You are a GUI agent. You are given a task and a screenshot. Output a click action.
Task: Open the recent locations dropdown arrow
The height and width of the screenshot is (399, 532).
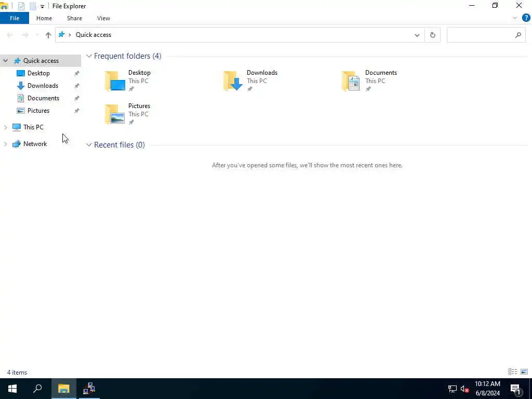coord(37,35)
